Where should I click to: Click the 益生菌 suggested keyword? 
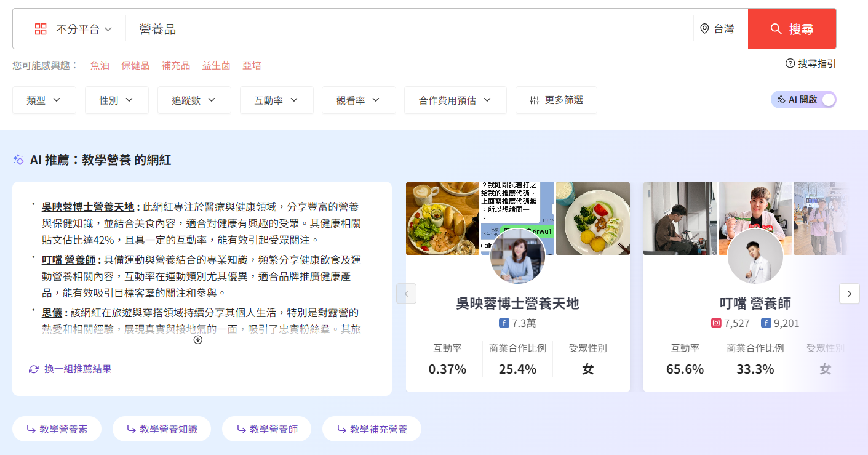coord(217,65)
